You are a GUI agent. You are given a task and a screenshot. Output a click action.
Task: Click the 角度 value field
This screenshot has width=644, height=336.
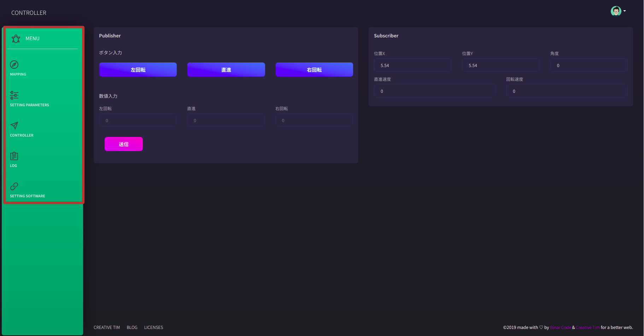589,65
